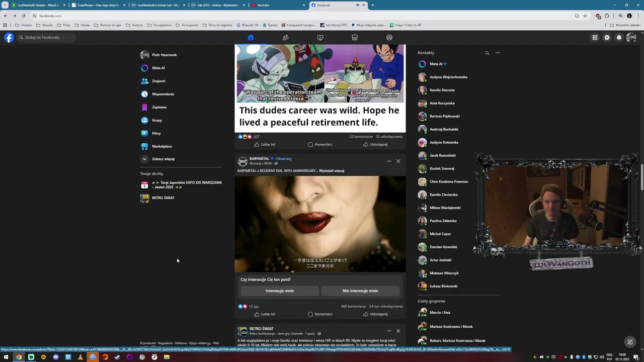Hide the BABYMETAL post with X
Image resolution: width=644 pixels, height=362 pixels.
coord(398,161)
